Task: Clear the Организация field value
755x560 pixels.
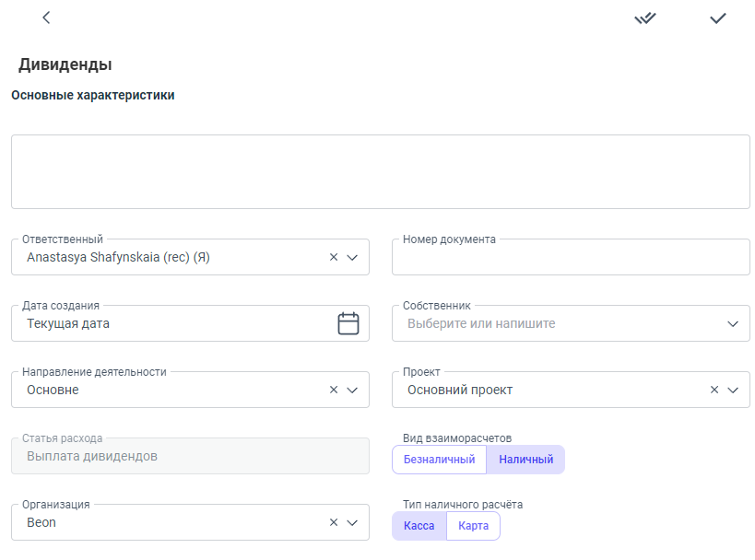Action: point(334,522)
